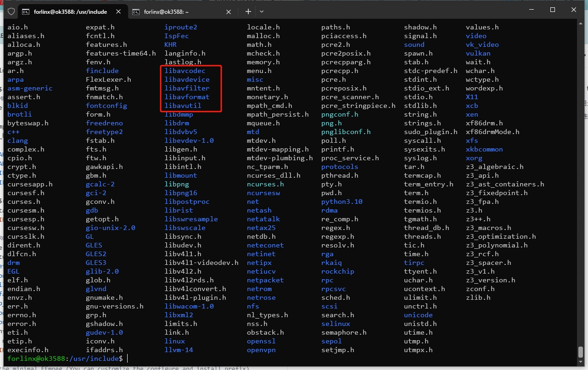The height and width of the screenshot is (370, 588).
Task: Click the gudev-1.0 directory entry
Action: pos(104,332)
